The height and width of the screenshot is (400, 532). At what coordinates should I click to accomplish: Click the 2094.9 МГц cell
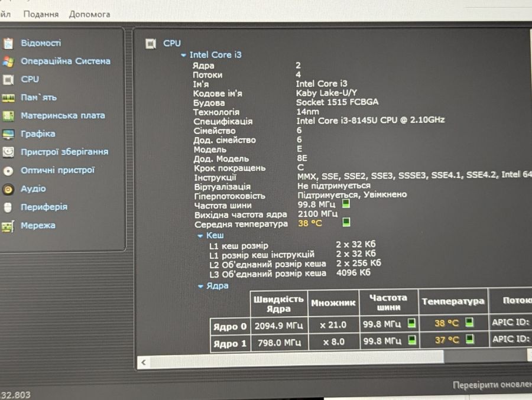point(279,326)
